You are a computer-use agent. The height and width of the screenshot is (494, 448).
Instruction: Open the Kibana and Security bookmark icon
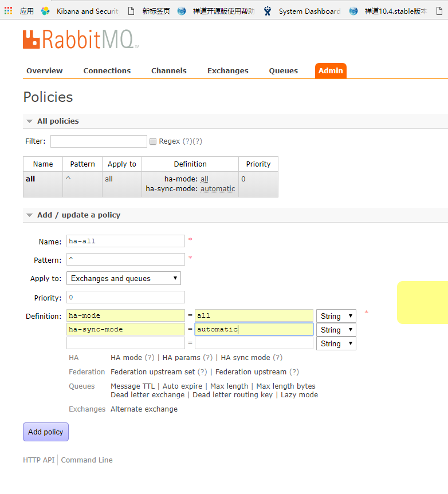(45, 11)
